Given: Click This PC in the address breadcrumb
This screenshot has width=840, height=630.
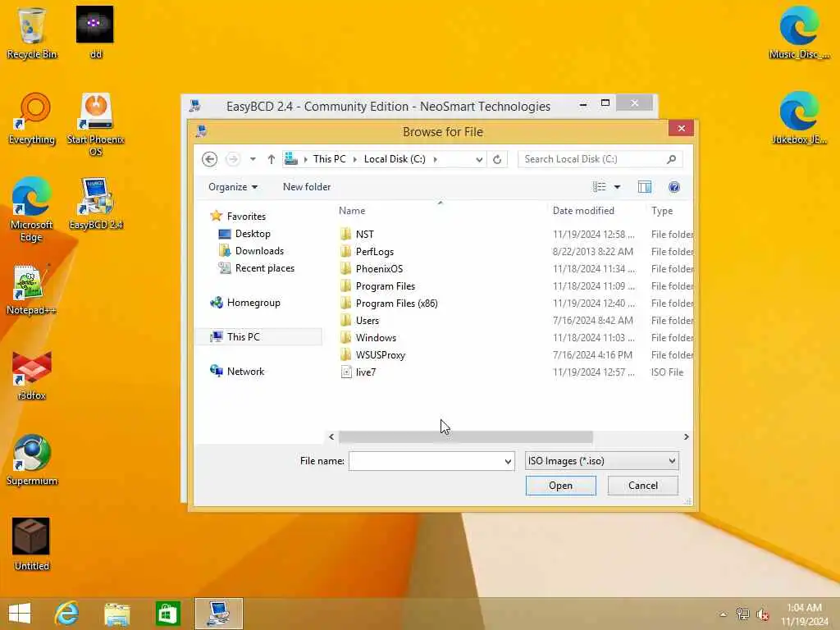Looking at the screenshot, I should tap(329, 159).
